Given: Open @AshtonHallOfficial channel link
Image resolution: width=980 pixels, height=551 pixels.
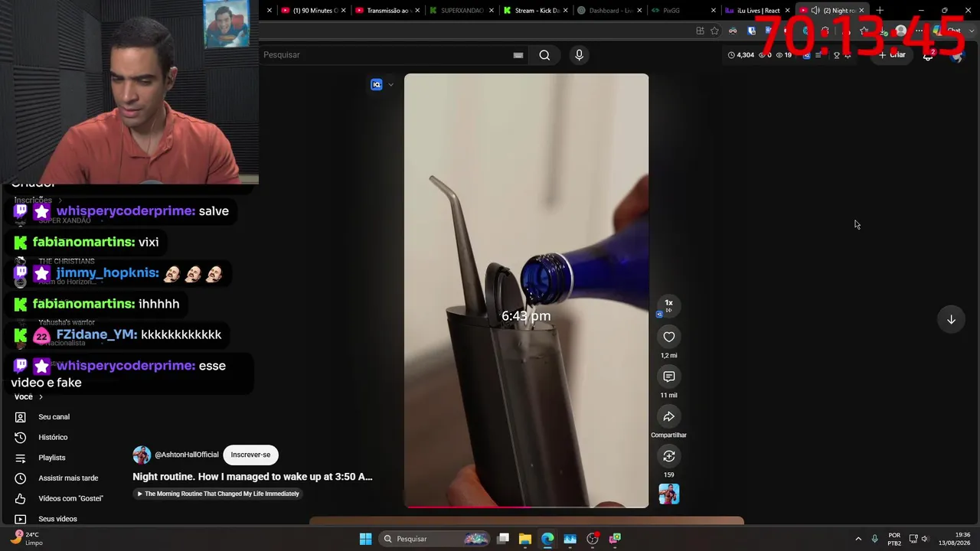Looking at the screenshot, I should click(x=187, y=455).
